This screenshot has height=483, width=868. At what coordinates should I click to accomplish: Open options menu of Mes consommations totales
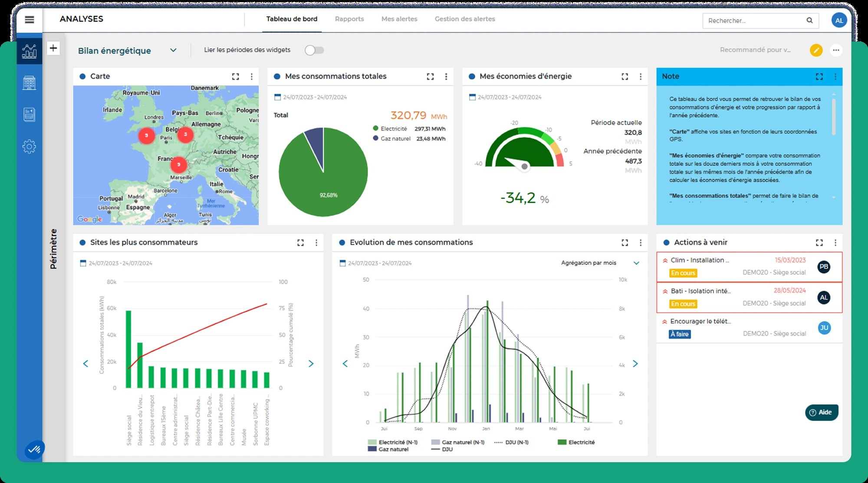tap(446, 77)
